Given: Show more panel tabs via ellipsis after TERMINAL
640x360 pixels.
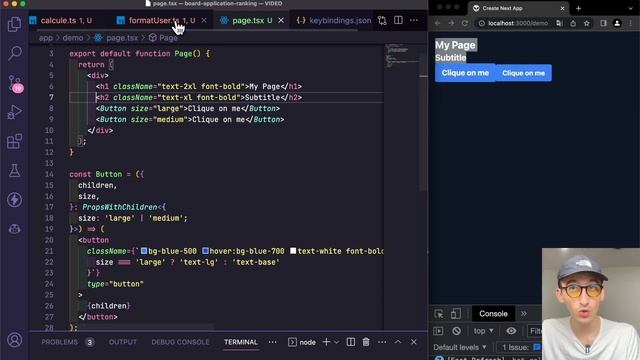Looking at the screenshot, I should (272, 342).
